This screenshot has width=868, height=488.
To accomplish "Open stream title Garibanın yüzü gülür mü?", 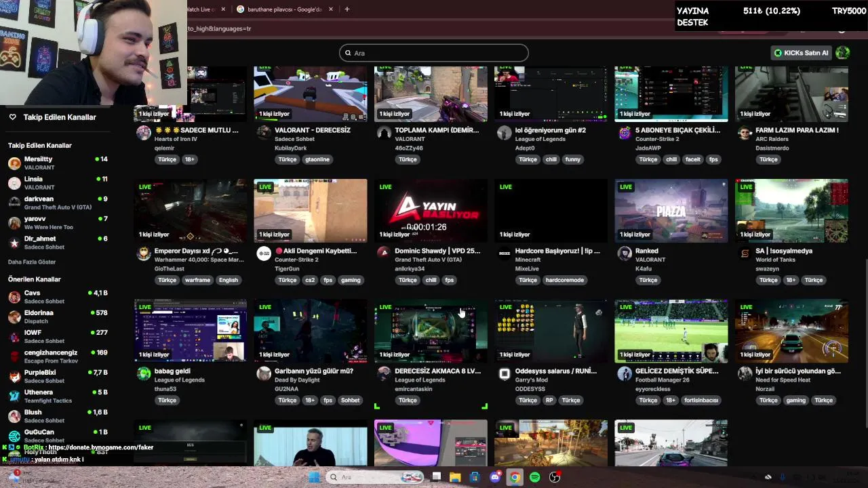I will pos(314,371).
